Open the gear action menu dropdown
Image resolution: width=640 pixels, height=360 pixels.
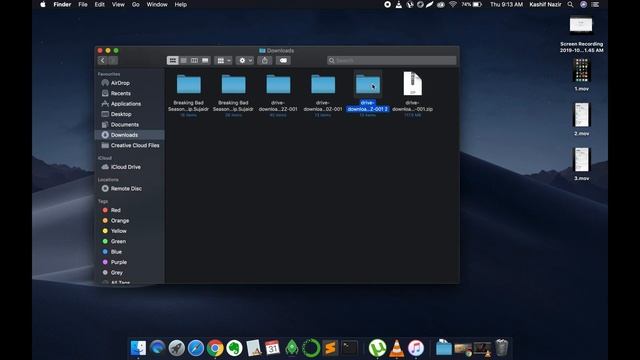pos(245,60)
